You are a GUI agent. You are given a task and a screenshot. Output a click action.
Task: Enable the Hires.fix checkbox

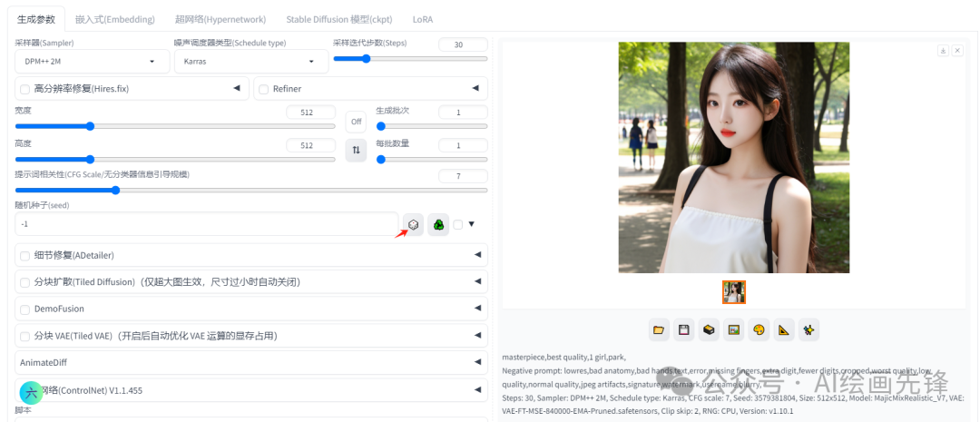[25, 89]
